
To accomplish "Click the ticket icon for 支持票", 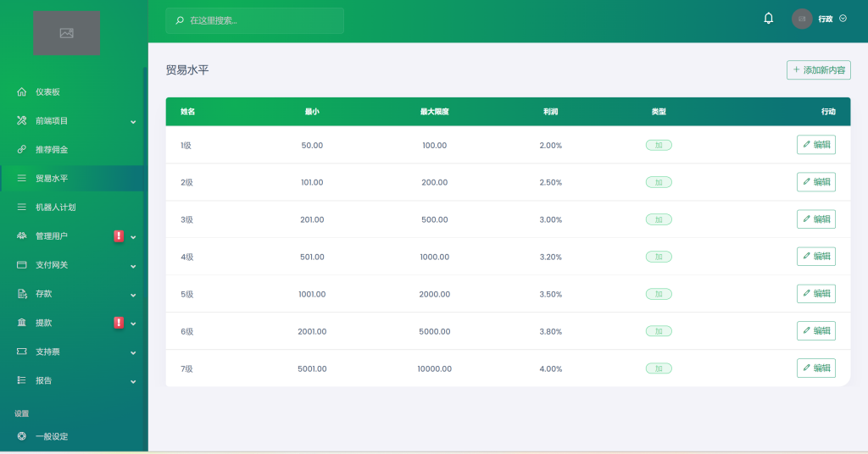I will click(x=22, y=352).
